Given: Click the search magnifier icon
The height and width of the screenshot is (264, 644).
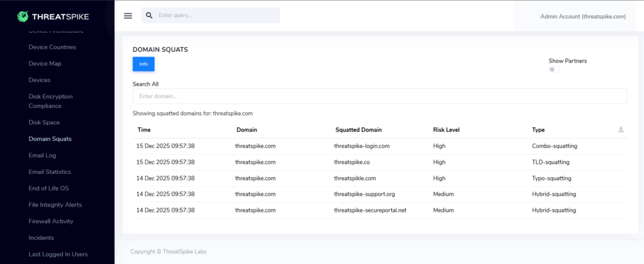Looking at the screenshot, I should click(149, 15).
